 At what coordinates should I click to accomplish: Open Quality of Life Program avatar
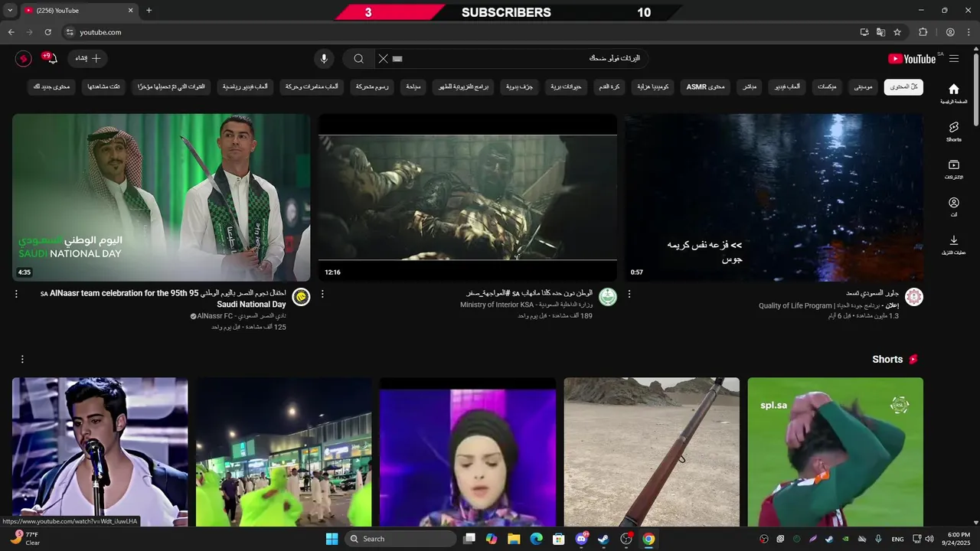[914, 298]
